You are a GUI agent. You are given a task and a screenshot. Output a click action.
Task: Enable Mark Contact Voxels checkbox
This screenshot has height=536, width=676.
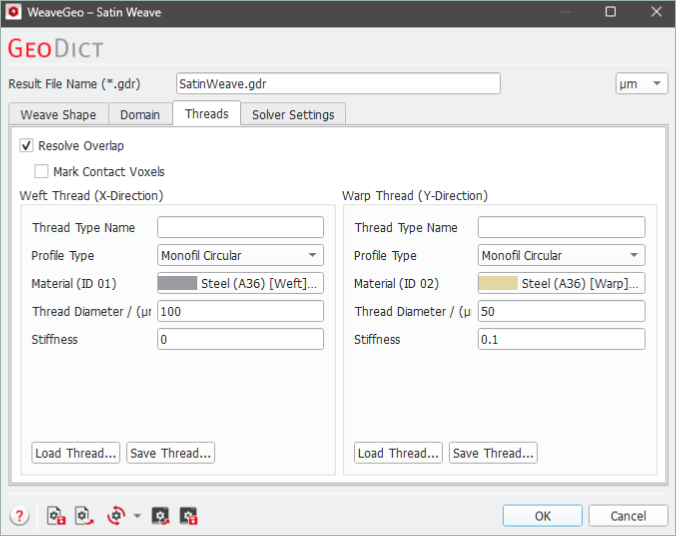point(41,171)
